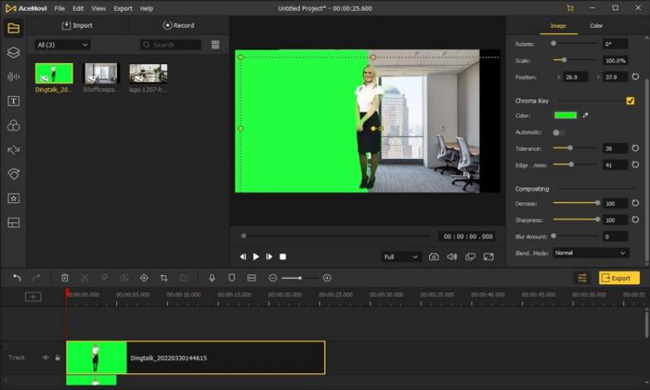Click the marker icon in timeline toolbar
Image resolution: width=650 pixels, height=390 pixels.
click(232, 278)
